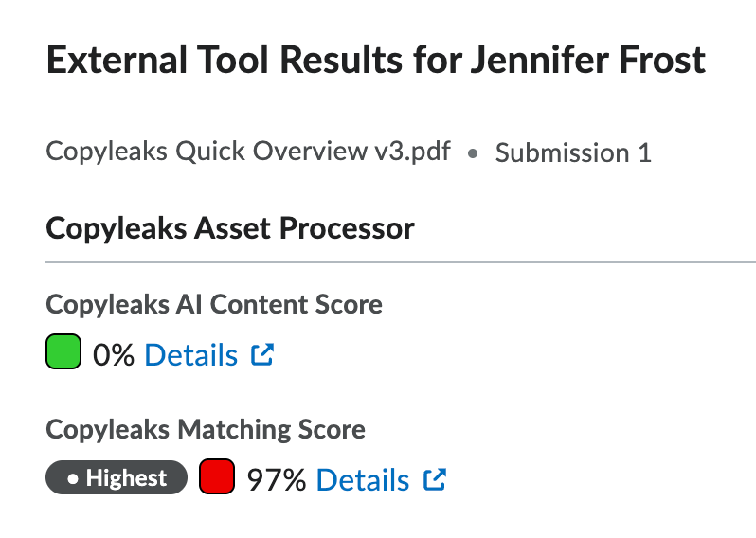Click the Submission 1 label

point(573,153)
